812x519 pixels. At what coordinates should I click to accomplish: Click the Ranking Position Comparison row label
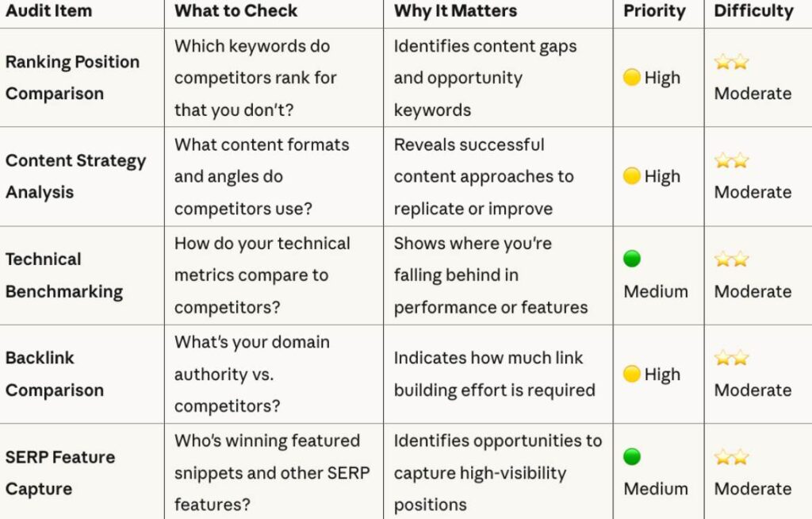(72, 78)
